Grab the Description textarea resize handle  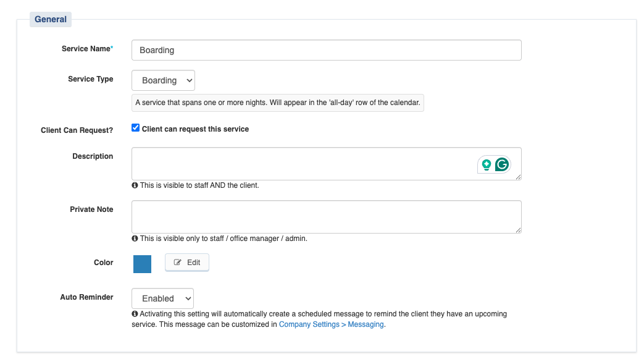pos(518,177)
